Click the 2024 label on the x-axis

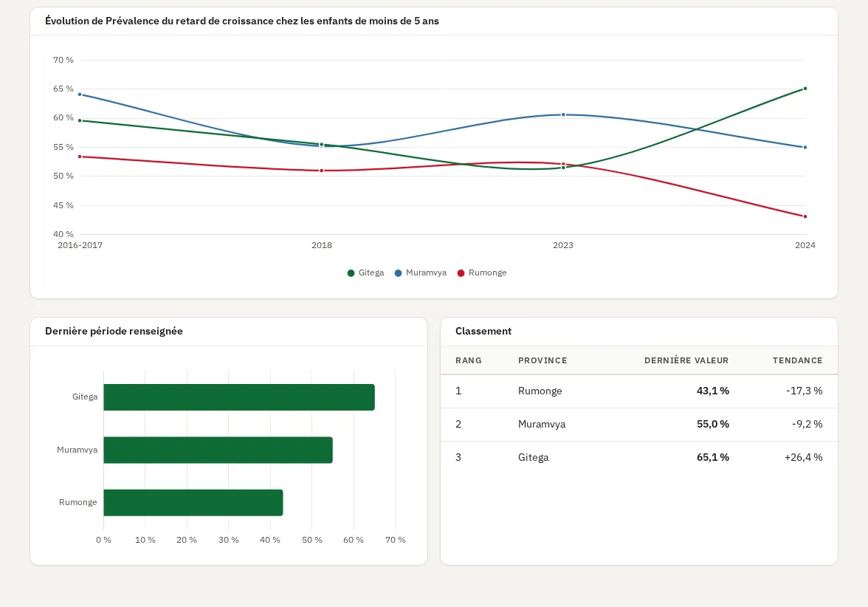(x=805, y=245)
